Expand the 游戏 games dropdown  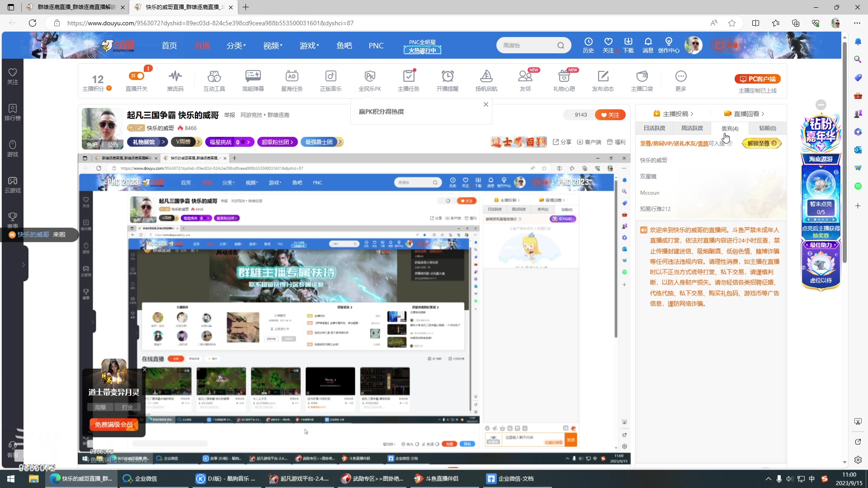(309, 46)
